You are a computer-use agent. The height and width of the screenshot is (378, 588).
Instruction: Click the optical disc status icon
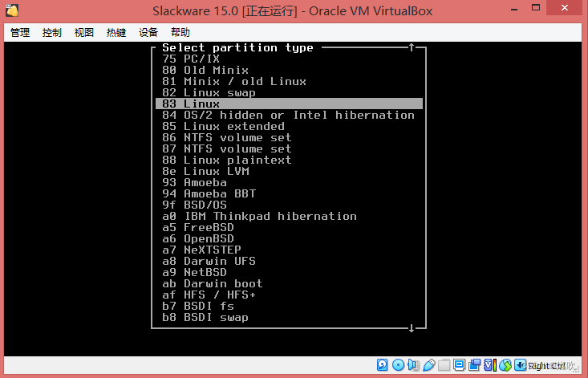pyautogui.click(x=398, y=365)
